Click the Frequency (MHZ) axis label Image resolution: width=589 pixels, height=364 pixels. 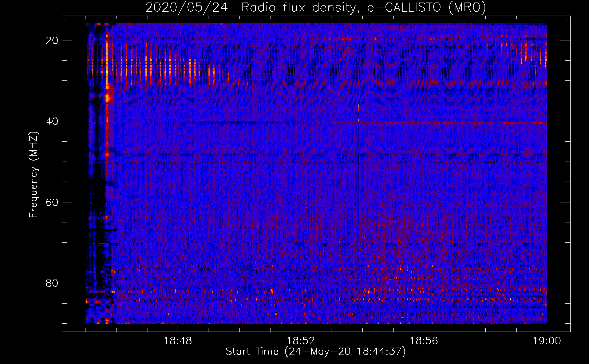pos(33,175)
